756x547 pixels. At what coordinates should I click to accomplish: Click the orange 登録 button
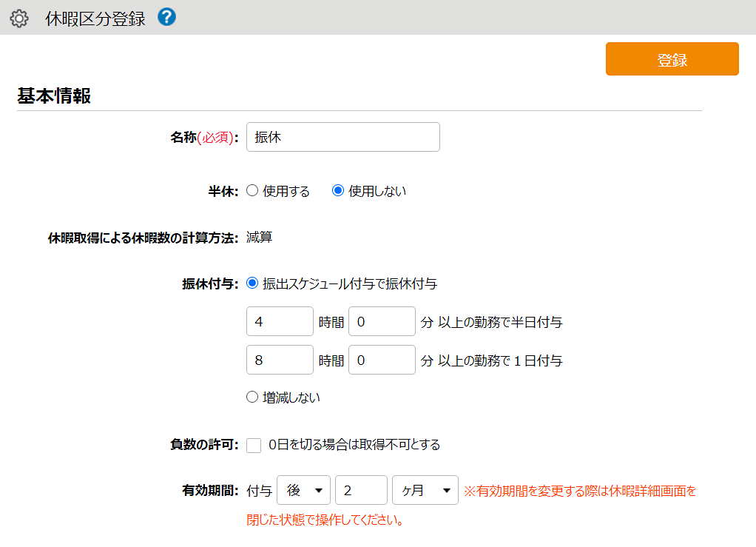(x=672, y=59)
